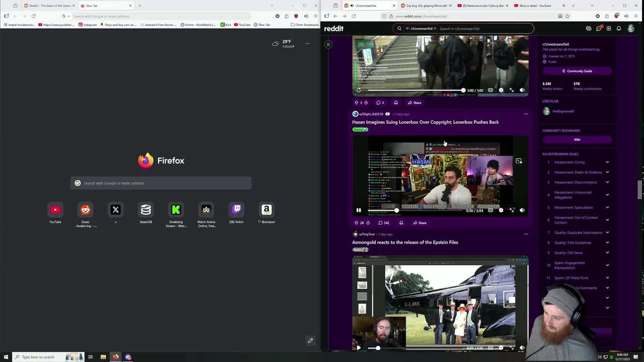Expand rule Quality: Duplicate Submissions
This screenshot has height=362, width=644.
point(607,233)
